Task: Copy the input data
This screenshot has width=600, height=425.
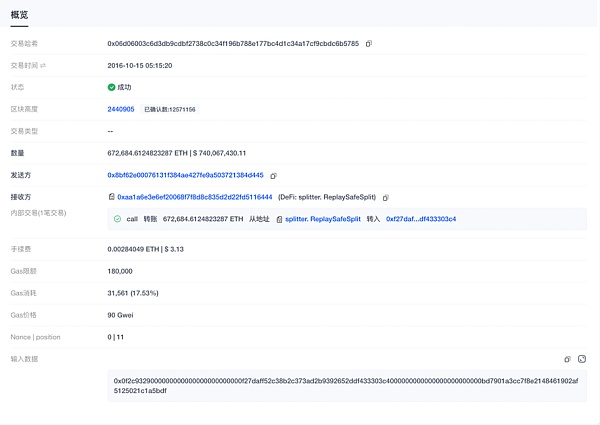Action: (567, 359)
